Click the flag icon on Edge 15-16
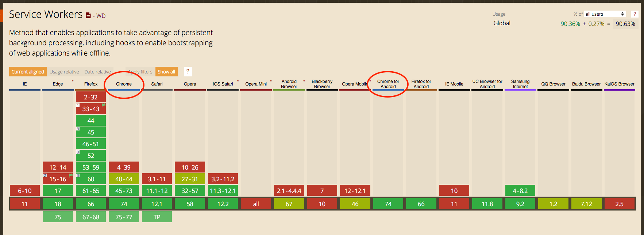This screenshot has height=235, width=644. click(x=71, y=175)
